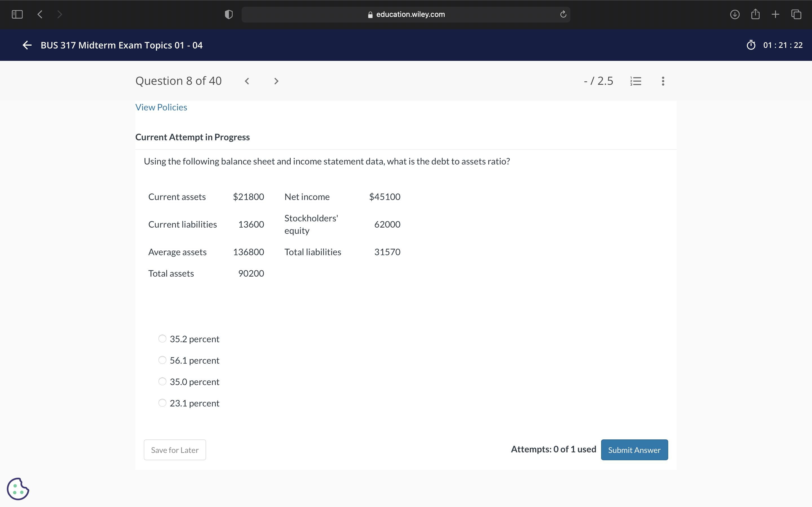This screenshot has height=507, width=812.
Task: Click the Submit Answer button
Action: click(634, 450)
